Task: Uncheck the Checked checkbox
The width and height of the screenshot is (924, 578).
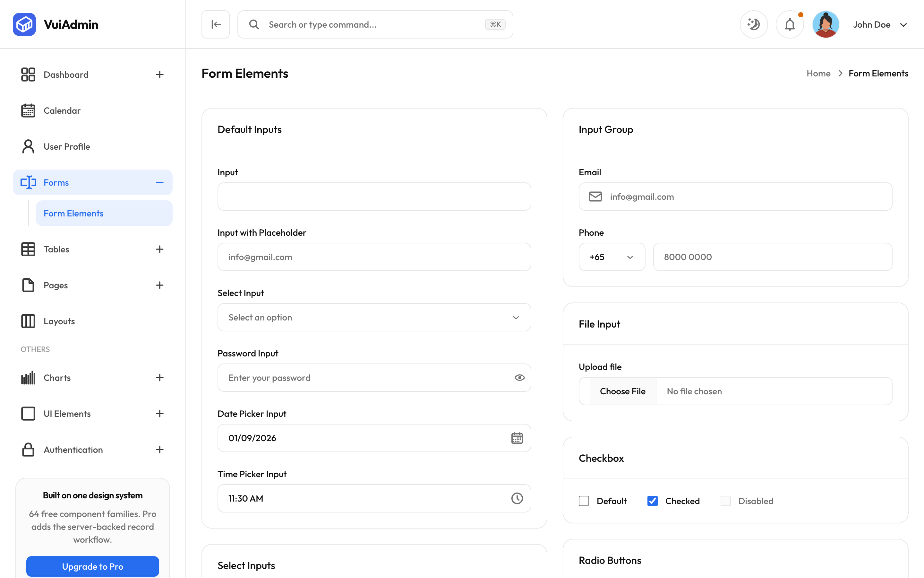Action: 653,501
